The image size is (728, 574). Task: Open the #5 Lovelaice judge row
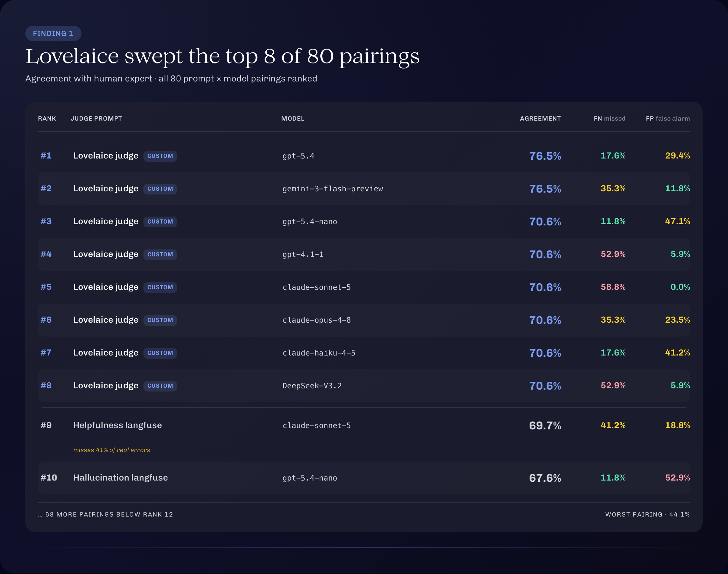click(364, 287)
